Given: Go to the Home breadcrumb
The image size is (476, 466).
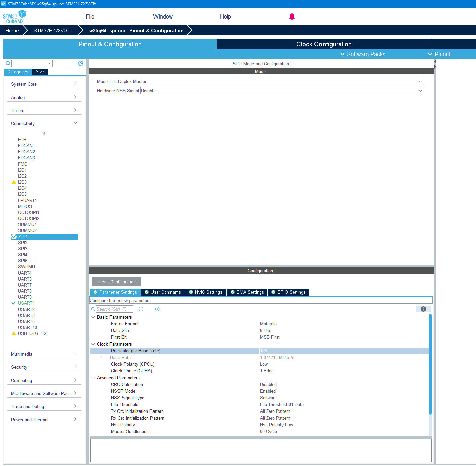Looking at the screenshot, I should pos(12,30).
